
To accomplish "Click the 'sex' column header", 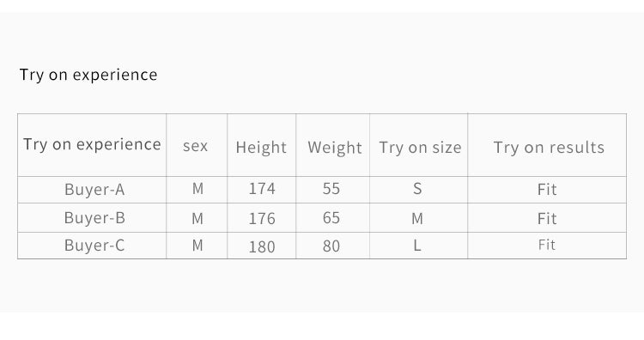I will (196, 146).
